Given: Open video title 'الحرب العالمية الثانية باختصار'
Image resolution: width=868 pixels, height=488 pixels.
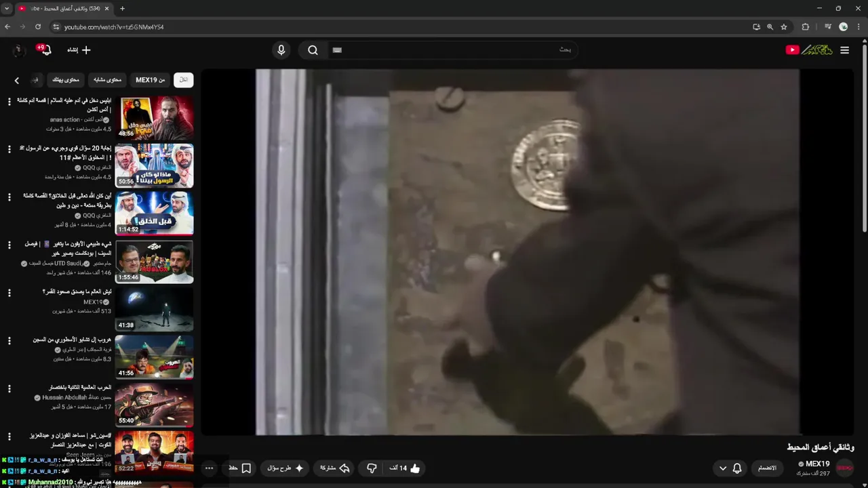Looking at the screenshot, I should [x=81, y=388].
